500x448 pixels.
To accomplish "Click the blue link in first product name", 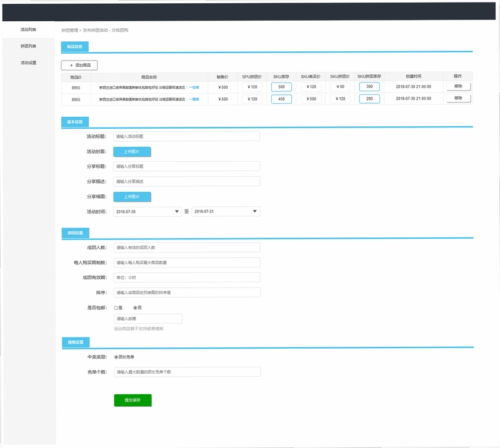I will [194, 87].
